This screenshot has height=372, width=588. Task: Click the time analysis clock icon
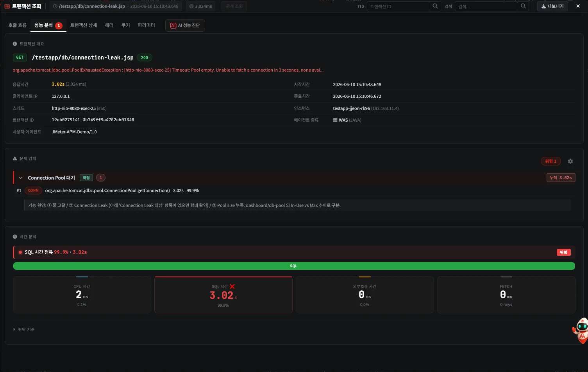(15, 237)
